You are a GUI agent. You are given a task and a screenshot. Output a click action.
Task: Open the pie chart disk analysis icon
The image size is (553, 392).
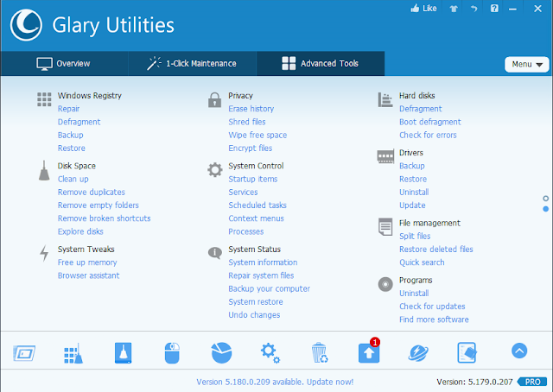coord(221,352)
